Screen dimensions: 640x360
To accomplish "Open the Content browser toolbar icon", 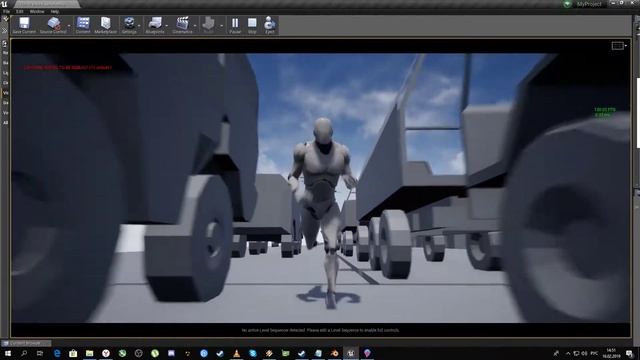I will coord(83,25).
